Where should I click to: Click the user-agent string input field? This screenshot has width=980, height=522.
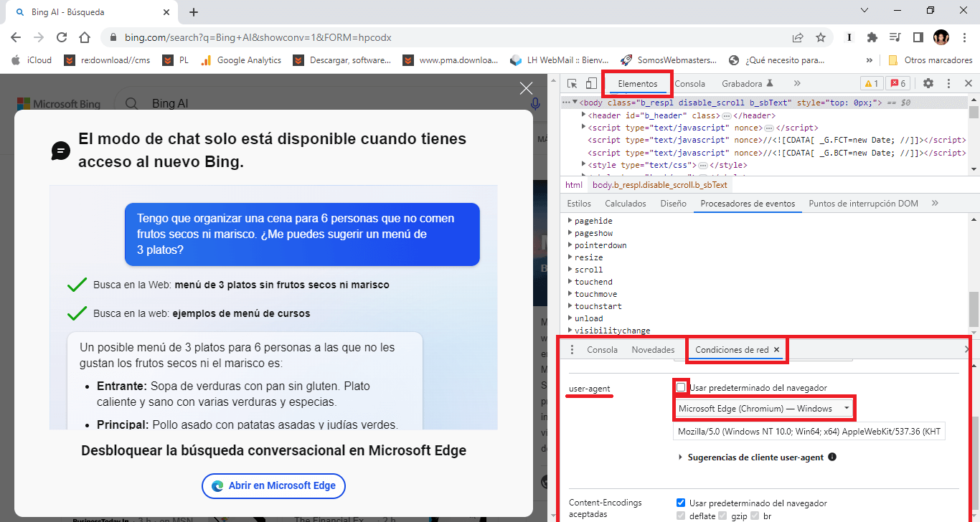pos(809,432)
